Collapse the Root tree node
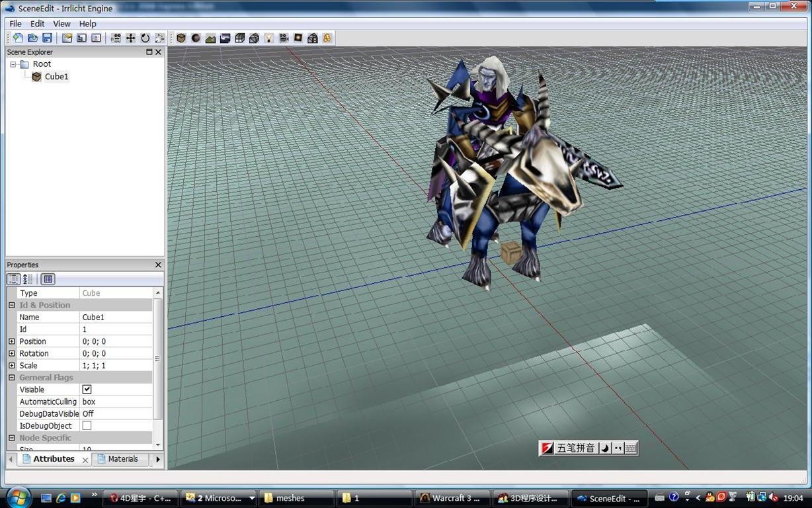The height and width of the screenshot is (508, 812). 13,64
